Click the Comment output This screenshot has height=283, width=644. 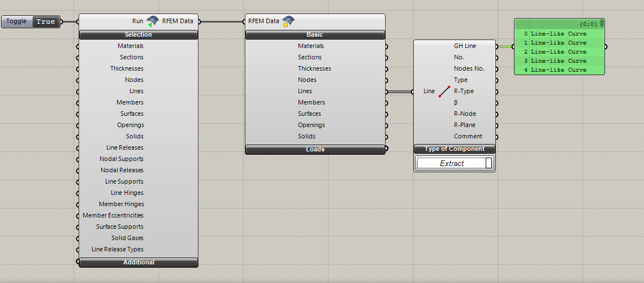(468, 136)
